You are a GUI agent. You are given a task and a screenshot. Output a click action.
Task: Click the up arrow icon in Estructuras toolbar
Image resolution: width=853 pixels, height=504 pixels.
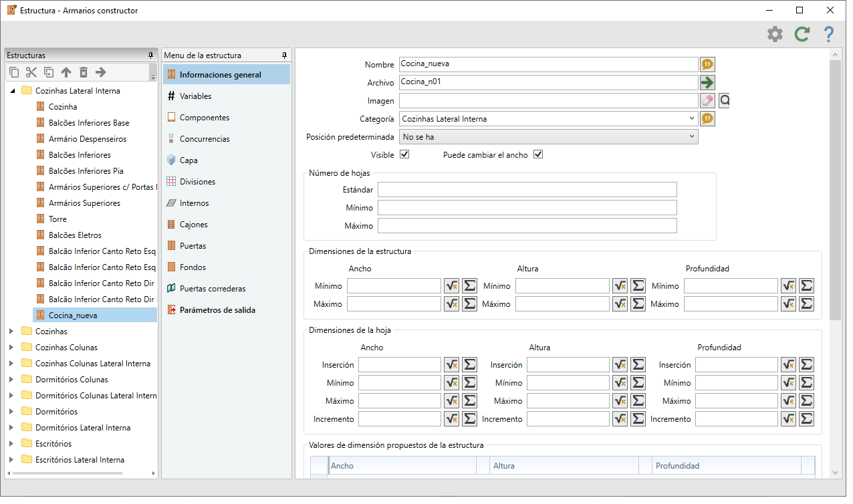pyautogui.click(x=66, y=72)
